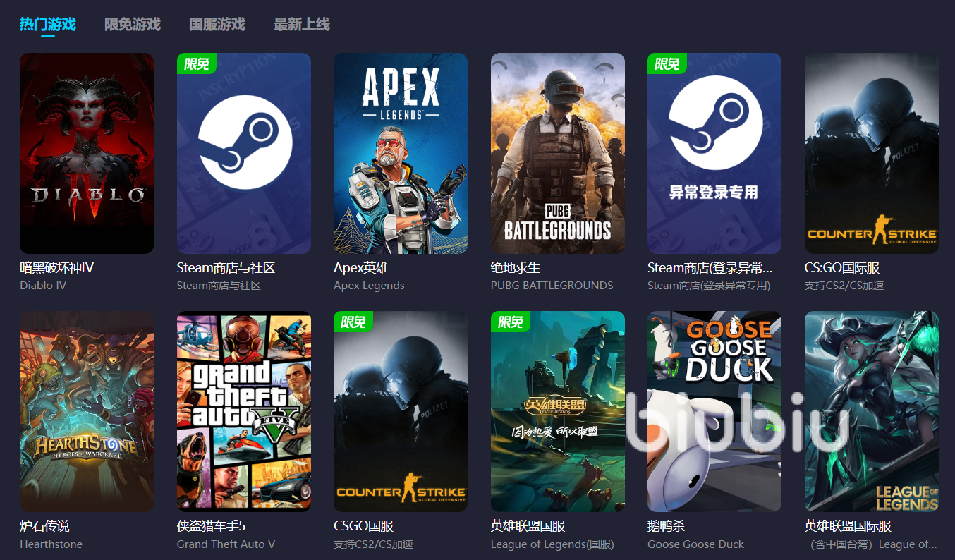Image resolution: width=955 pixels, height=560 pixels.
Task: Click the 限免 badge on Steam商店与社区 card
Action: point(197,63)
